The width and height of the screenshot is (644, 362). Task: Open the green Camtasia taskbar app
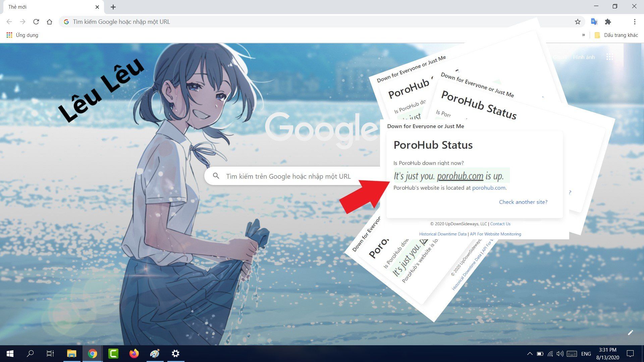[x=113, y=354]
